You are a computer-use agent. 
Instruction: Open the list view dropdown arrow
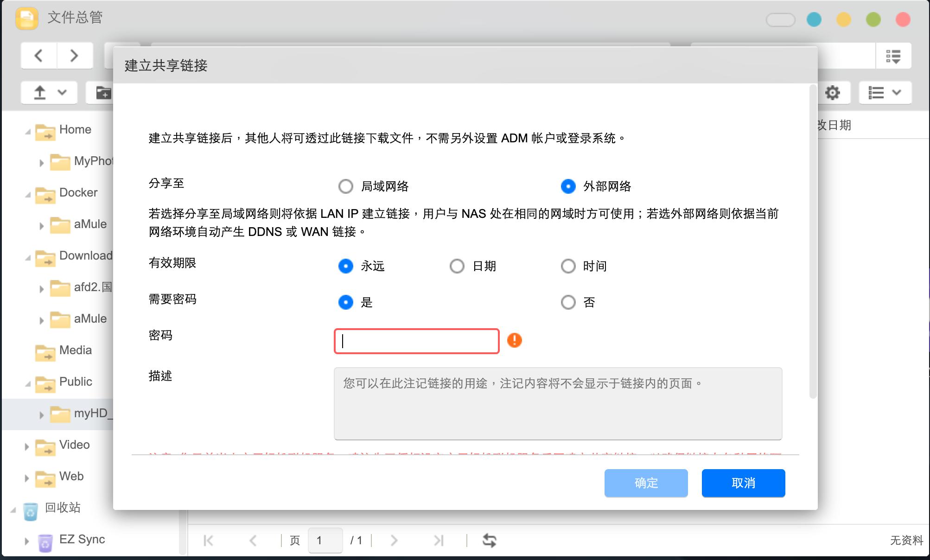point(896,92)
